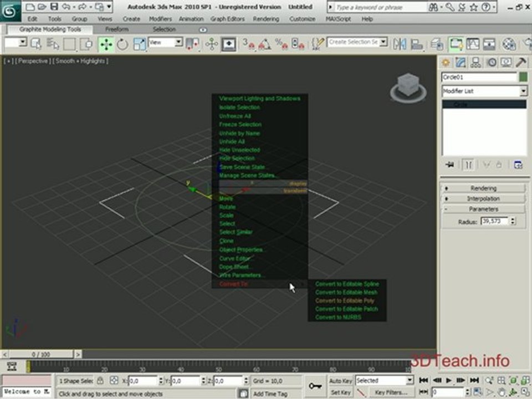The image size is (532, 399).
Task: Switch to the Display command panel tab
Action: click(x=506, y=63)
